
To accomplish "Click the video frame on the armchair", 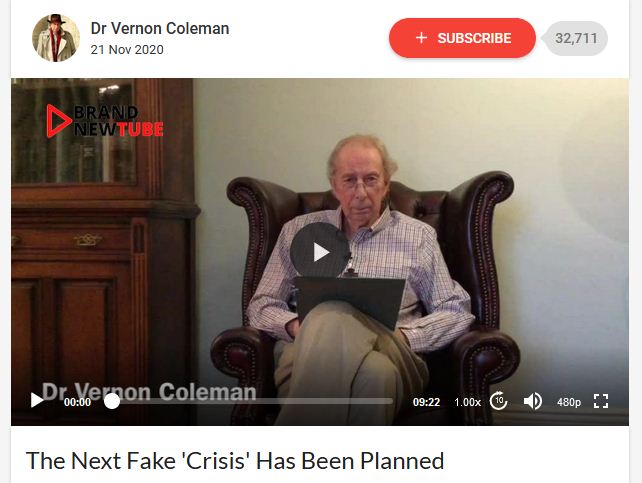I will tap(471, 246).
